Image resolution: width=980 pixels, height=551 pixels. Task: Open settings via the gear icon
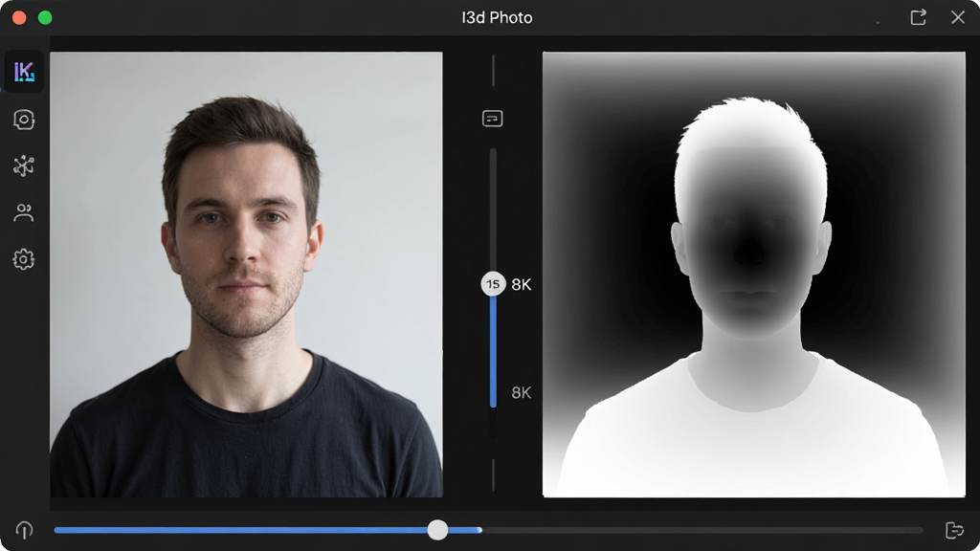(x=24, y=258)
